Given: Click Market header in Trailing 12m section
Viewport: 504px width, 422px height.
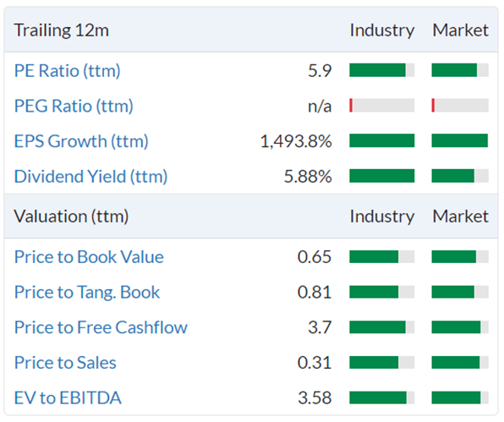Looking at the screenshot, I should (460, 30).
